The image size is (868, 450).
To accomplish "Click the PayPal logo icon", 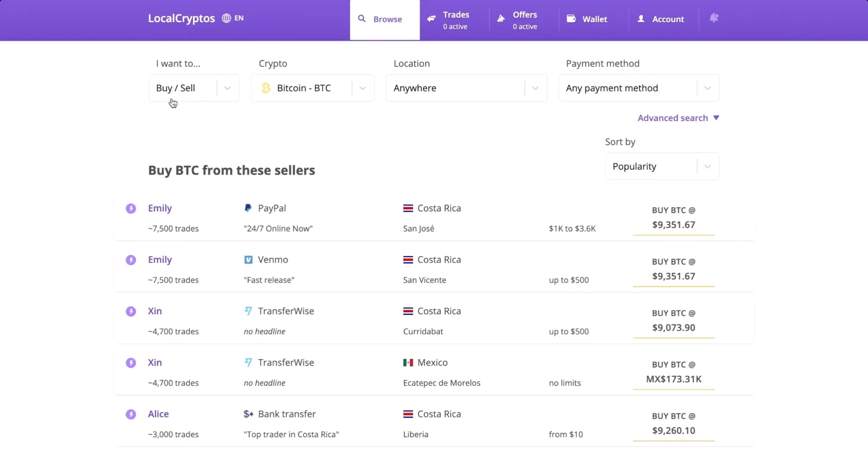I will coord(248,208).
